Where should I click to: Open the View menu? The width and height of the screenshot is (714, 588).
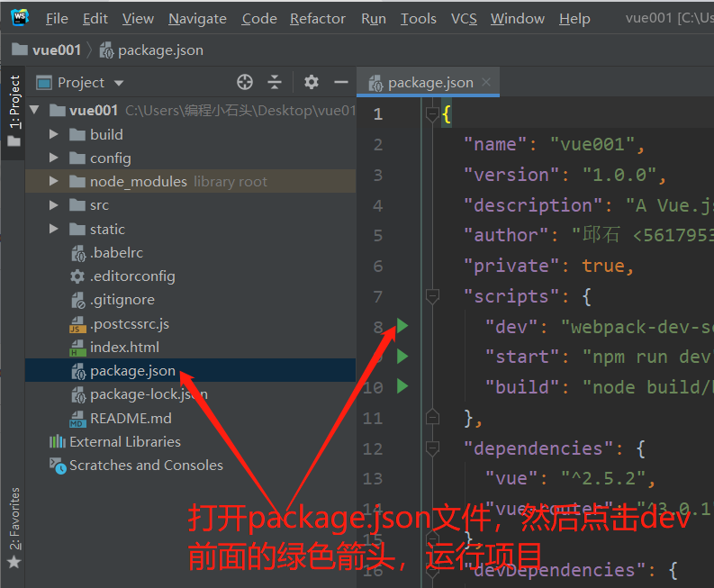[x=138, y=19]
